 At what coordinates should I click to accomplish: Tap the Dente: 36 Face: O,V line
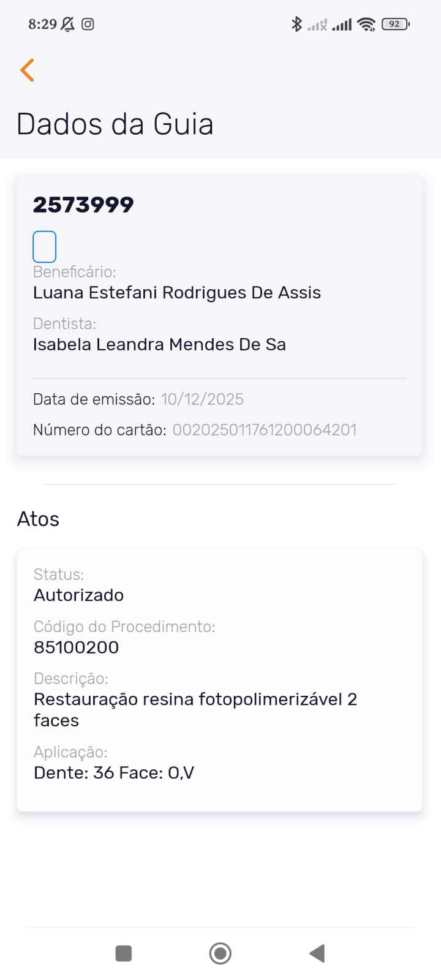pos(114,773)
